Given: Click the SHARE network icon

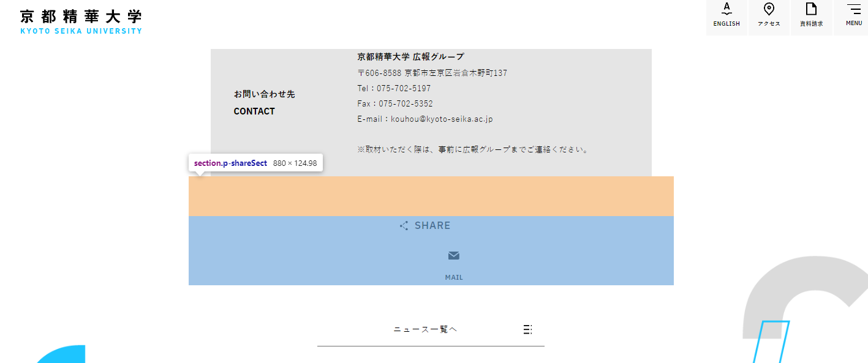Looking at the screenshot, I should (404, 225).
